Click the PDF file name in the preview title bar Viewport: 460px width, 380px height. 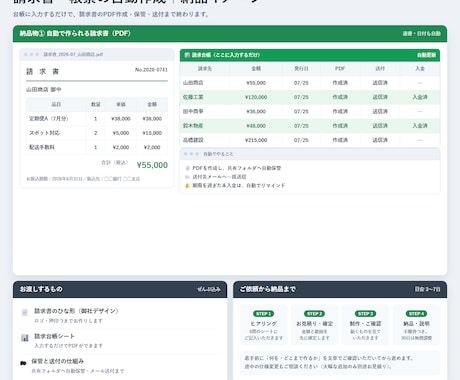coord(73,54)
